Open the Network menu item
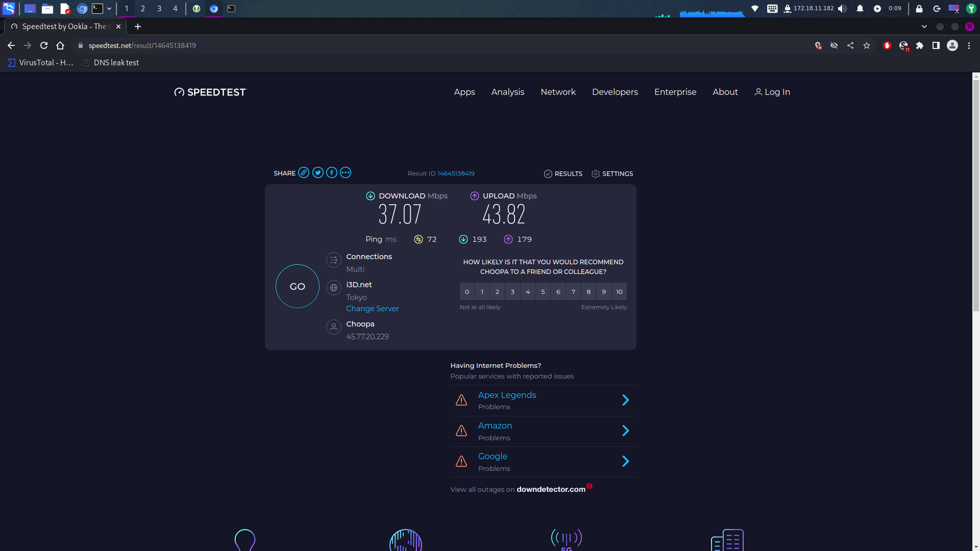This screenshot has height=551, width=980. 558,92
